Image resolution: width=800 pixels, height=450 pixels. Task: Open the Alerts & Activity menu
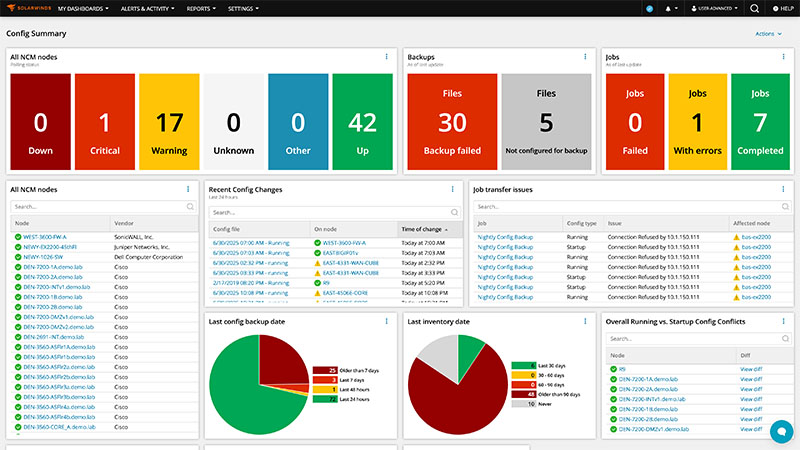click(x=147, y=9)
